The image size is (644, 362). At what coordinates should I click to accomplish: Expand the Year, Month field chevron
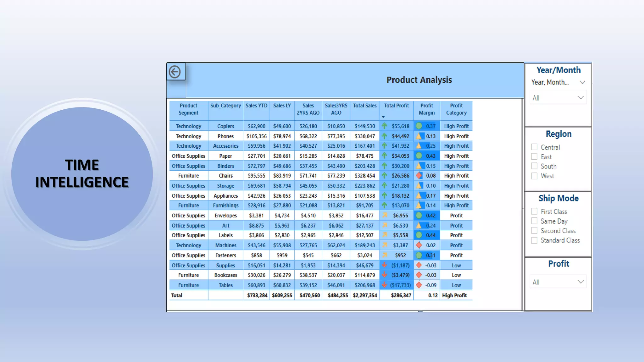[582, 82]
